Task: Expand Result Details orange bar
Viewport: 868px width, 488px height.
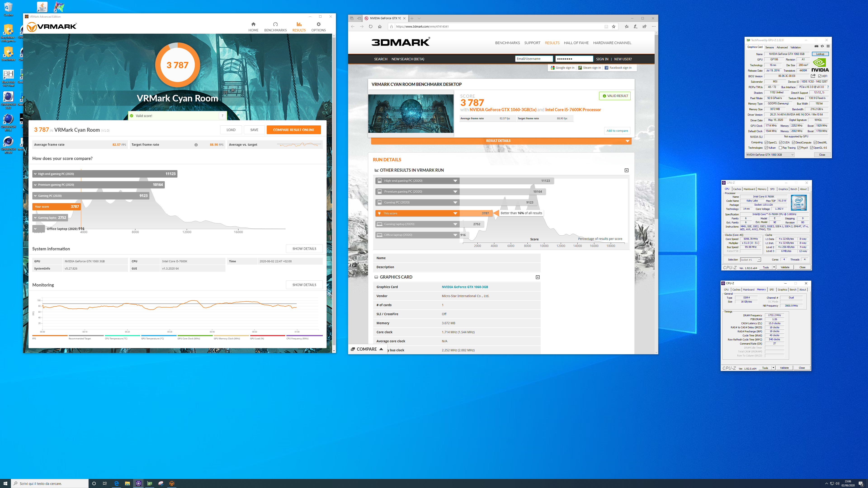Action: [501, 141]
